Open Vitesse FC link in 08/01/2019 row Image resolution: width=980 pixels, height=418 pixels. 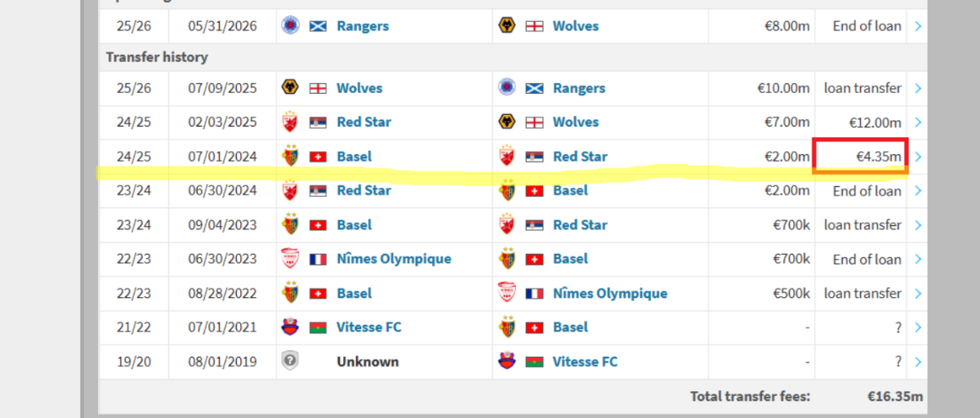pyautogui.click(x=585, y=362)
